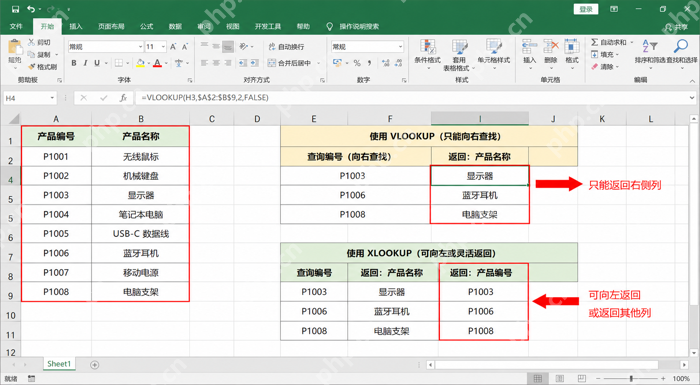Expand the formula bar

(x=692, y=97)
